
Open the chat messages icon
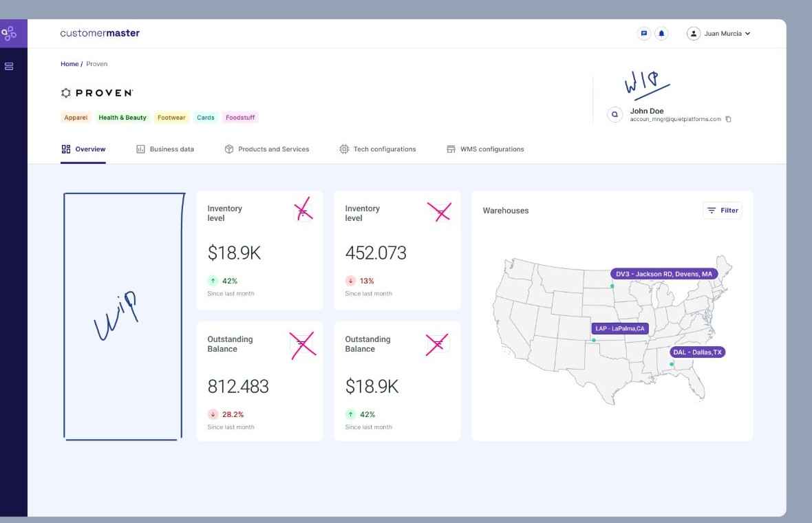tap(643, 34)
